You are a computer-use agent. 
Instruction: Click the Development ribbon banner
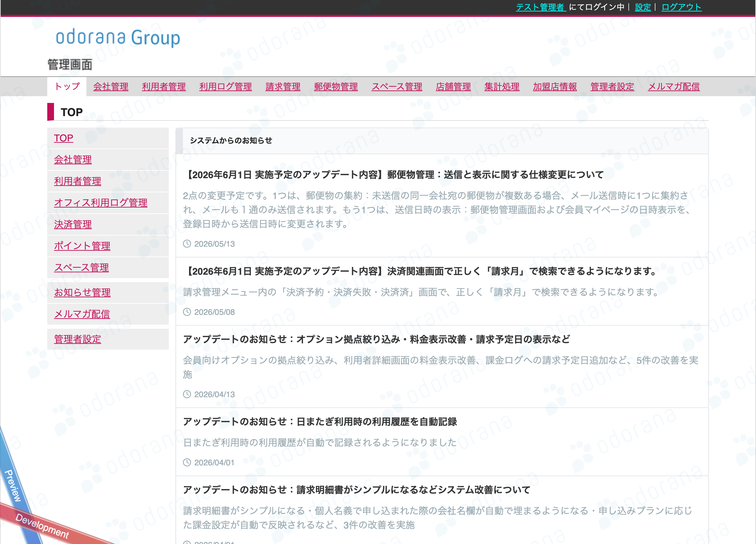tap(42, 526)
